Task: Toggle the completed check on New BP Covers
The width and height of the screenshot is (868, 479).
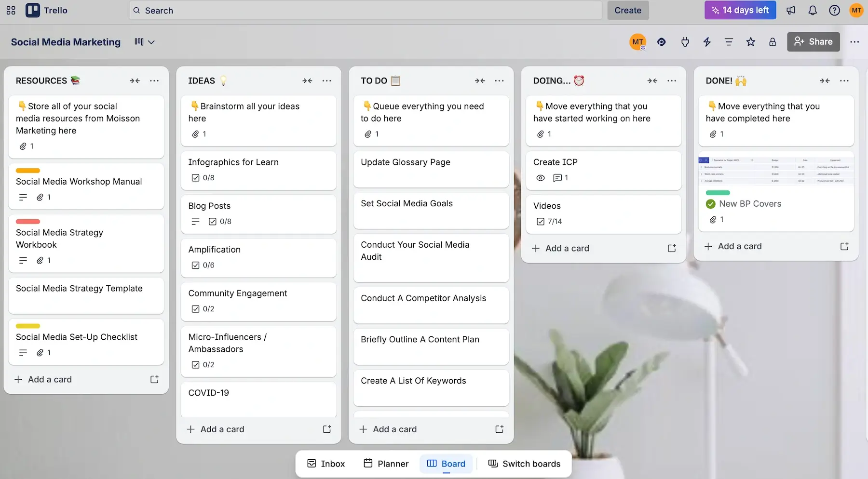Action: 710,204
